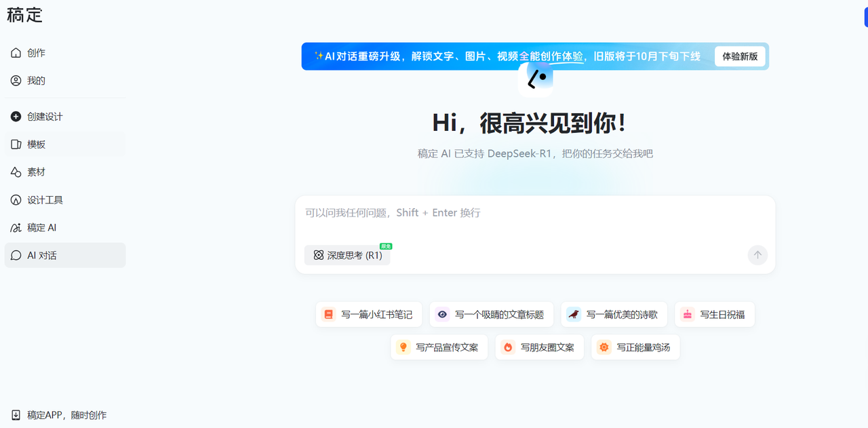
Task: Open 创作 in the sidebar
Action: [x=65, y=53]
